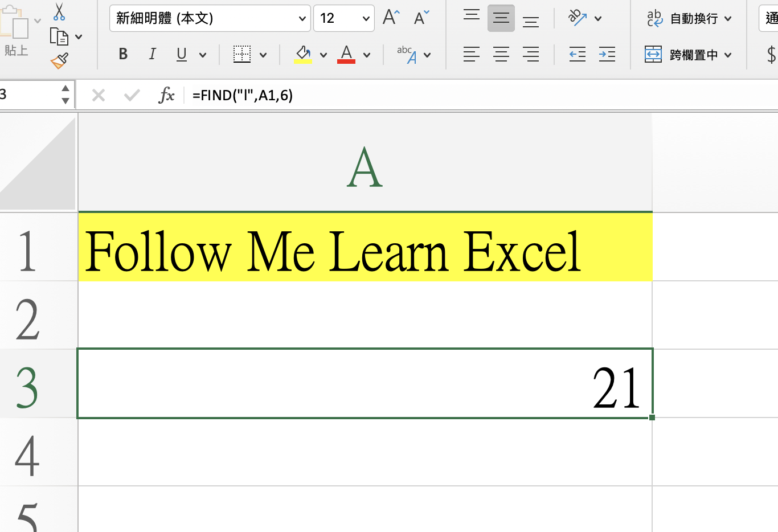Click the 自動換行 wrap text button
The image size is (778, 532).
pos(682,19)
